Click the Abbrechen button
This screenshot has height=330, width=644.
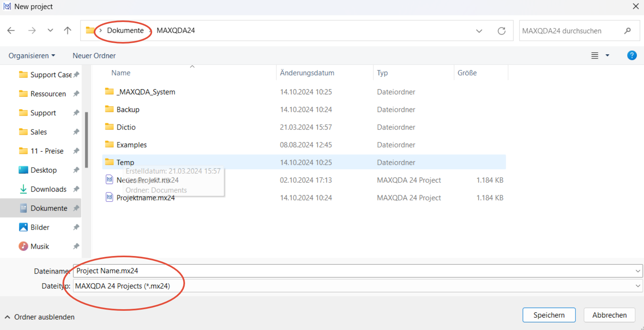click(610, 315)
